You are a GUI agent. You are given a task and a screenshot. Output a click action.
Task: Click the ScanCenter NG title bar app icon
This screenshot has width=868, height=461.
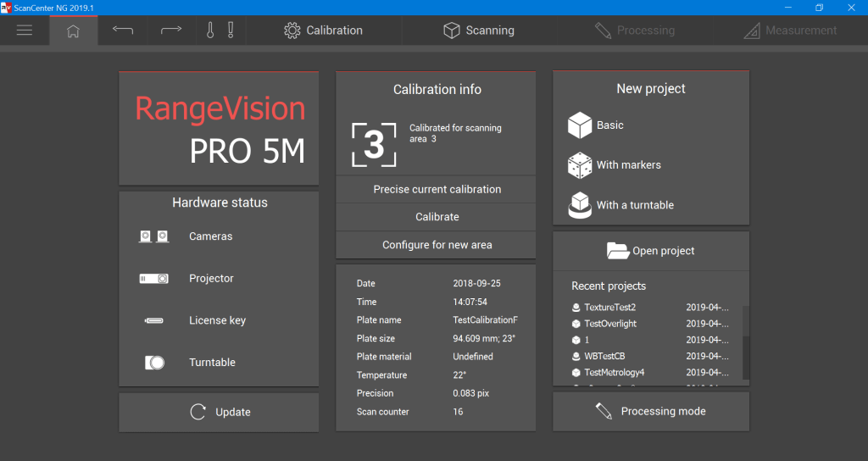[6, 8]
